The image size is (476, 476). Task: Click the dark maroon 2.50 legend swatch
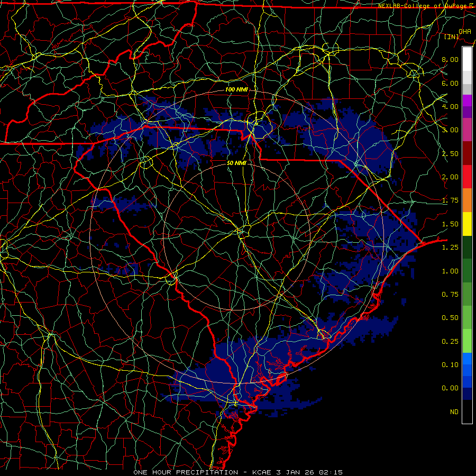467,153
